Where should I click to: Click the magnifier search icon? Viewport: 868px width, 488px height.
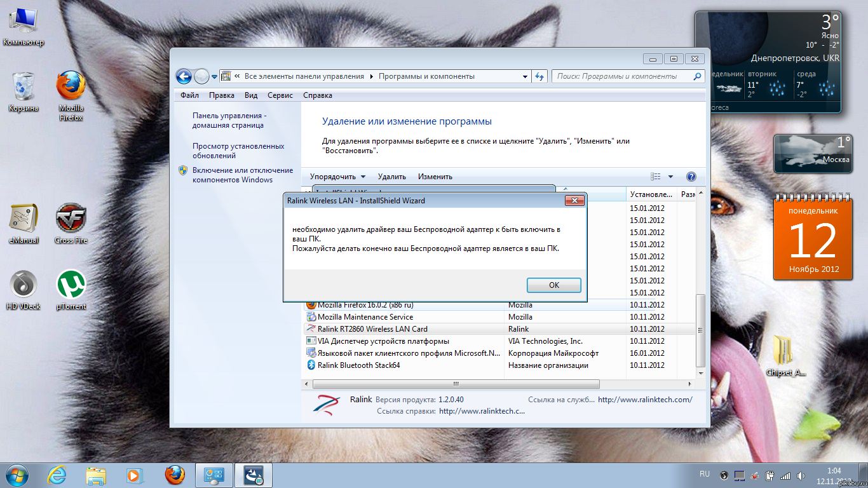click(x=698, y=76)
